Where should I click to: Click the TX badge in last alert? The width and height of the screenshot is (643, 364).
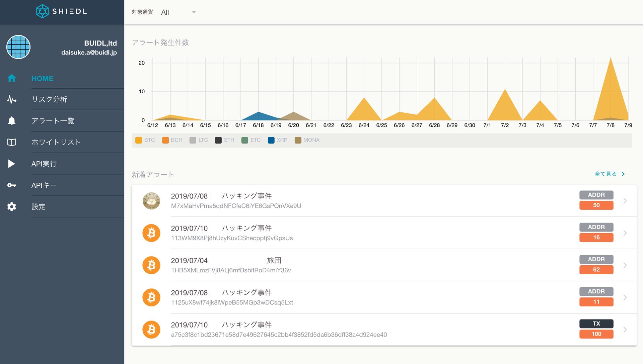click(596, 324)
